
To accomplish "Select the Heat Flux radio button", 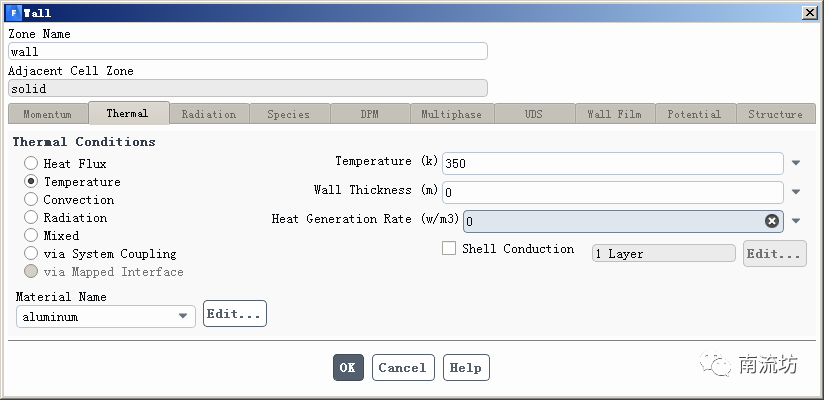I will [x=32, y=164].
